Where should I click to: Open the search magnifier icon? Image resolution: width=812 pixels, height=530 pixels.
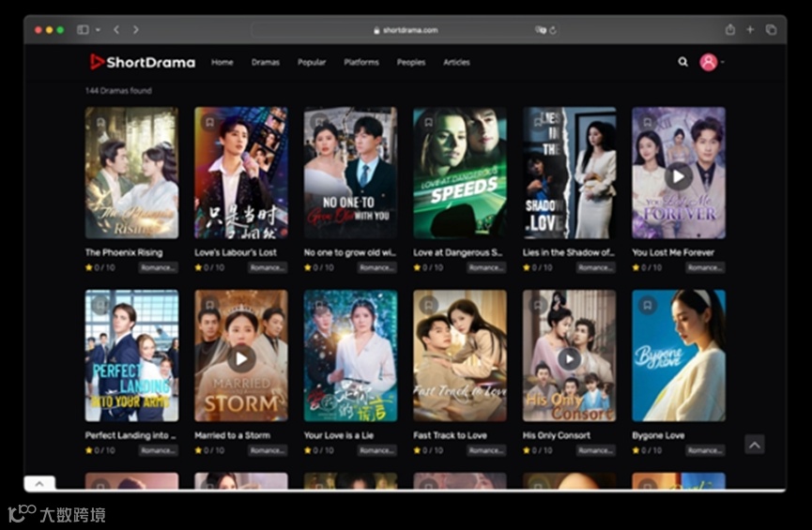coord(683,62)
